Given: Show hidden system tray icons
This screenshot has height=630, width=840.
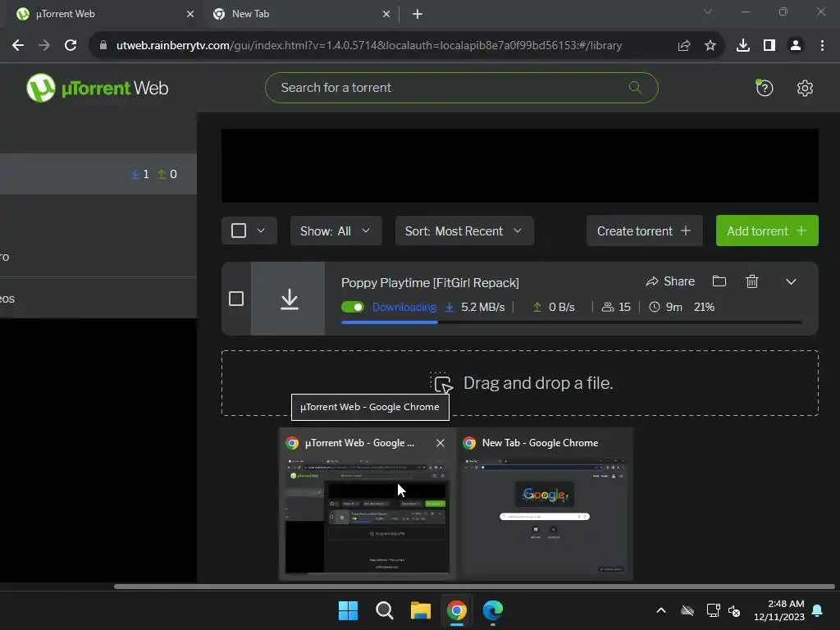Looking at the screenshot, I should pyautogui.click(x=661, y=610).
